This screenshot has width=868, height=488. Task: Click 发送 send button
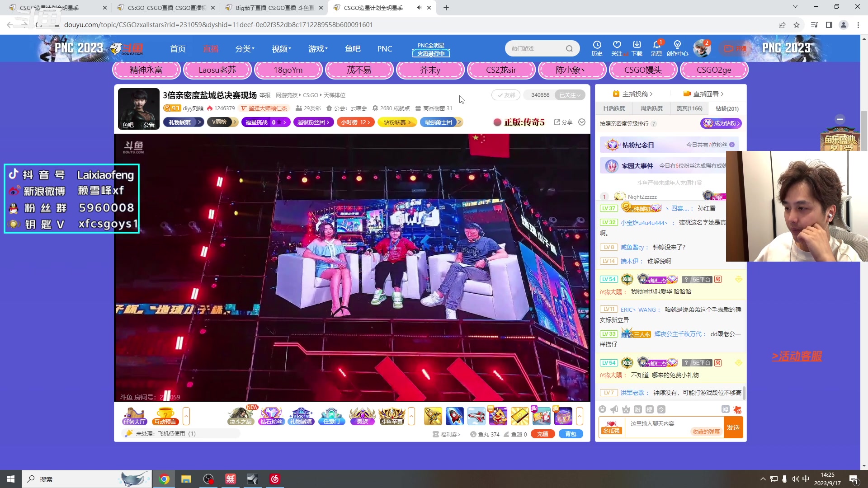tap(733, 427)
